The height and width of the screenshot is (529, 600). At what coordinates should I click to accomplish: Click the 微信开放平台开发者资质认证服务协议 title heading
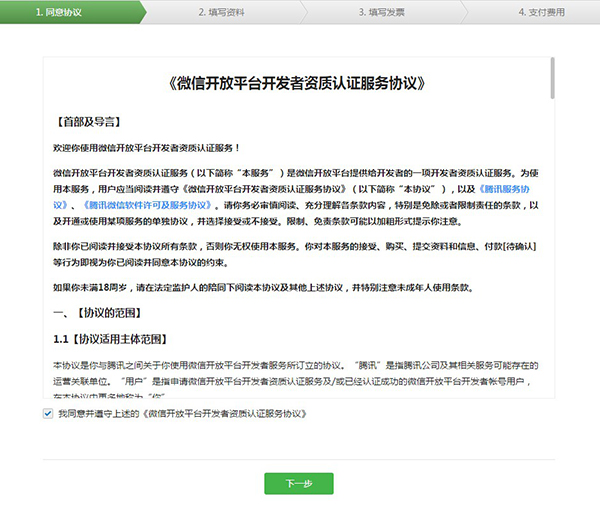[298, 82]
